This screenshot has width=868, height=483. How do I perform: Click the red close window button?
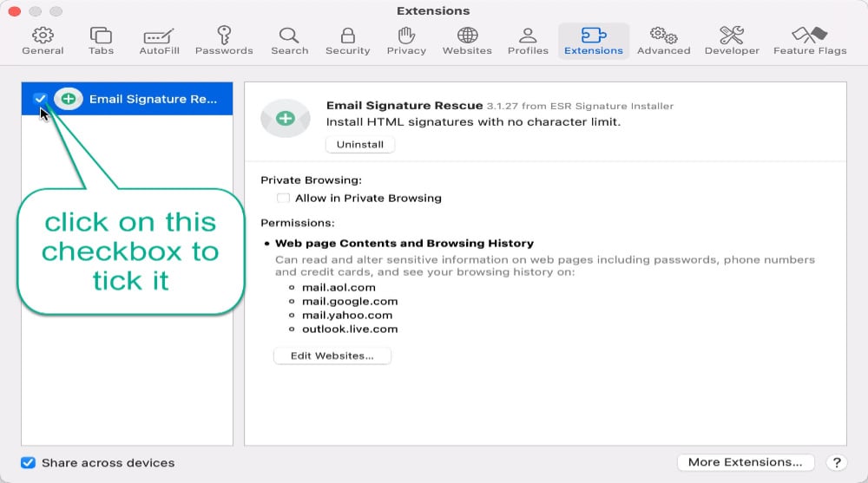(15, 11)
